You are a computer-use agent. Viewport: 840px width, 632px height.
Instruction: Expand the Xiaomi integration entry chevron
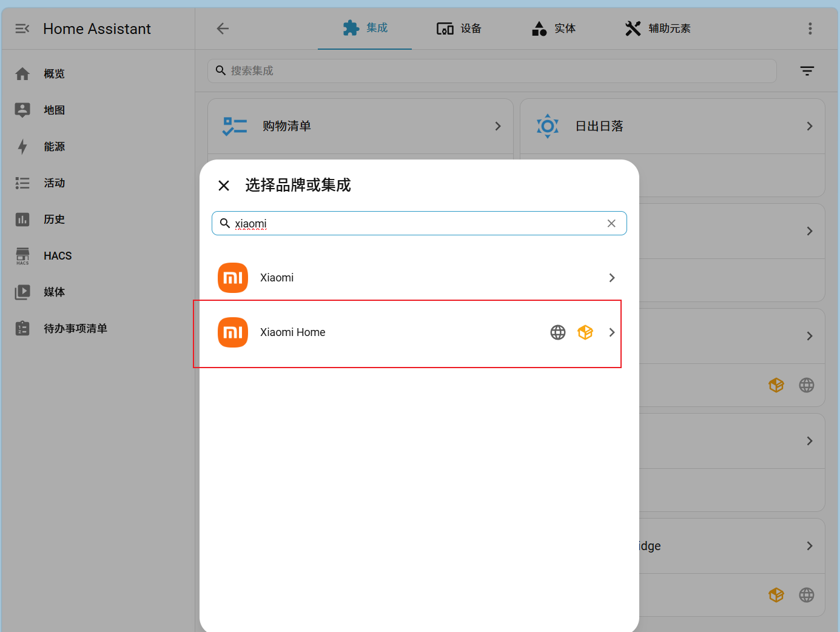[611, 278]
